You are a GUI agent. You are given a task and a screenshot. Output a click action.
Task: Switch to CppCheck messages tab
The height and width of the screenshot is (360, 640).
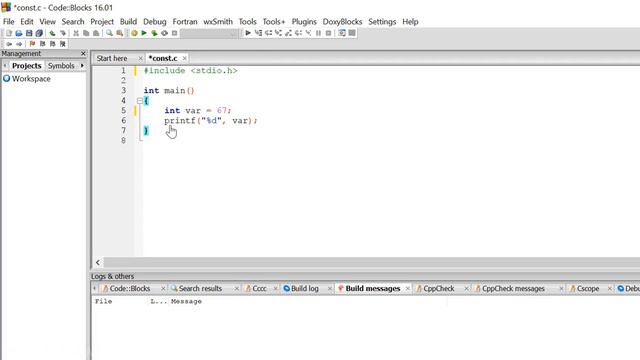click(513, 289)
